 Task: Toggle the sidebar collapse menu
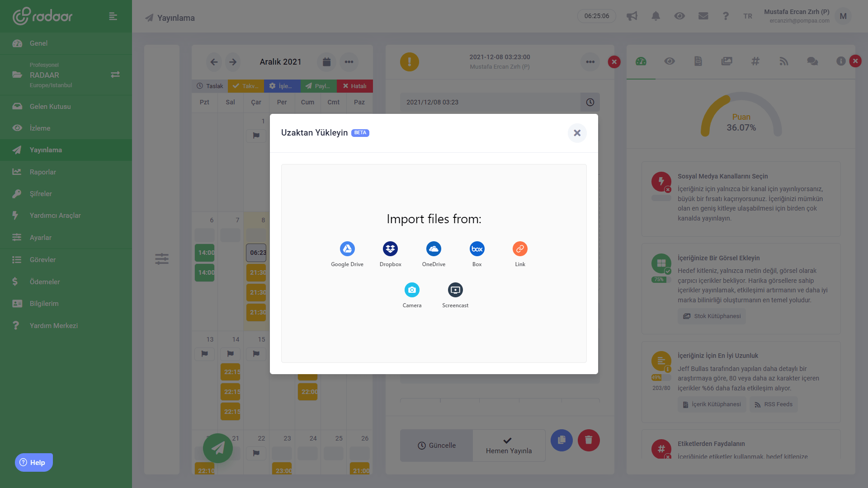(113, 16)
